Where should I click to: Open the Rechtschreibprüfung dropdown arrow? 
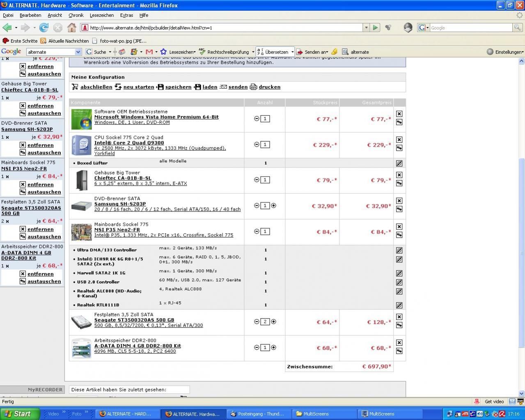point(253,52)
